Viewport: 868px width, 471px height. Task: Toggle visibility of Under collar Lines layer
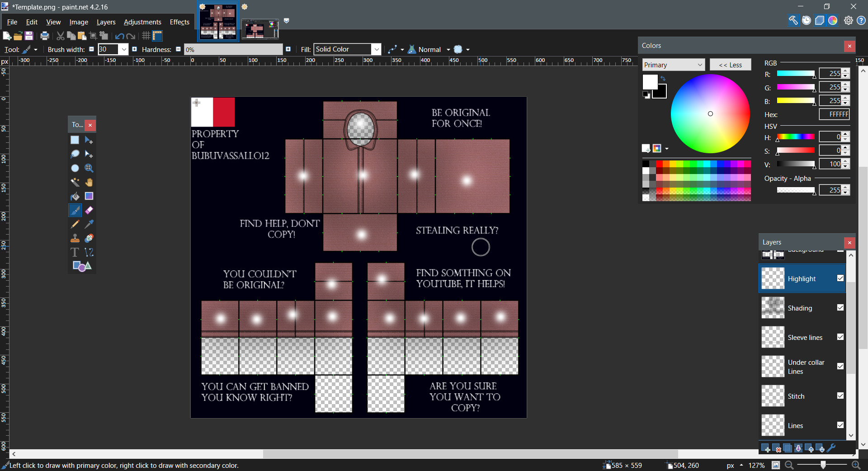tap(840, 367)
